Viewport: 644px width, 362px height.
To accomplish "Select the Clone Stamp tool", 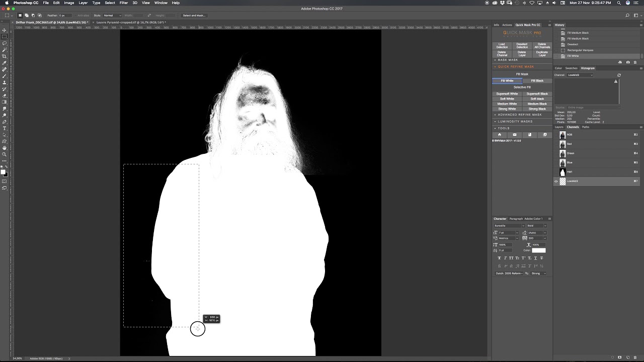I will click(5, 82).
